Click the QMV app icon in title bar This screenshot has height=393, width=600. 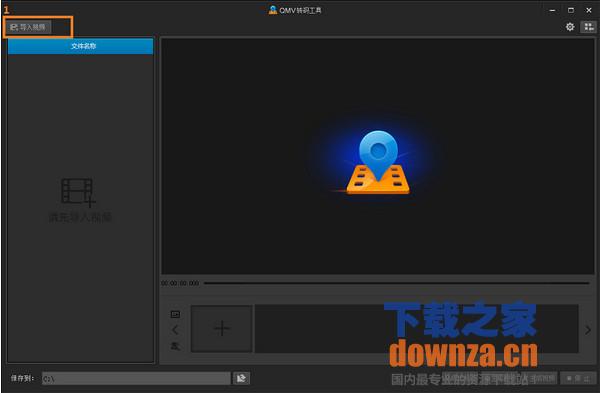272,10
